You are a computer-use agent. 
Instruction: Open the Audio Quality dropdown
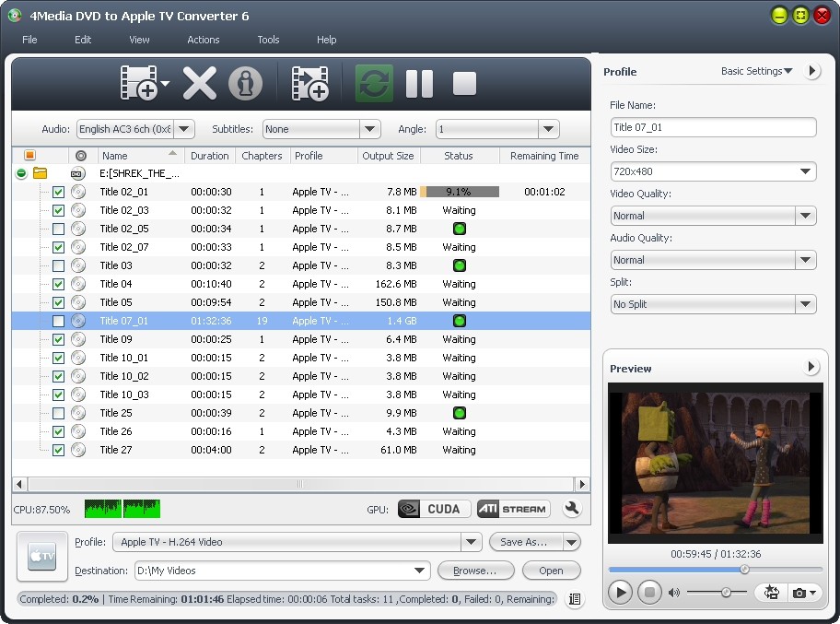coord(805,260)
